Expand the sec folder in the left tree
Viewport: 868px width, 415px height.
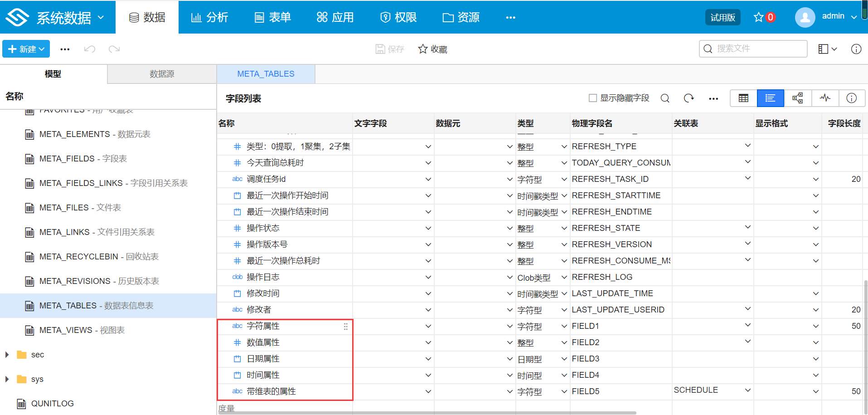coord(6,354)
